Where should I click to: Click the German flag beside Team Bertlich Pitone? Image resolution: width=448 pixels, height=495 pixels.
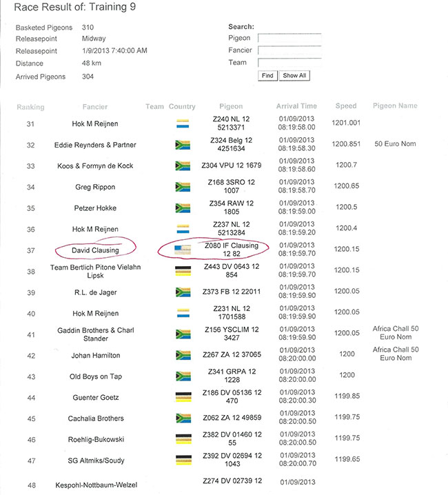pyautogui.click(x=183, y=271)
